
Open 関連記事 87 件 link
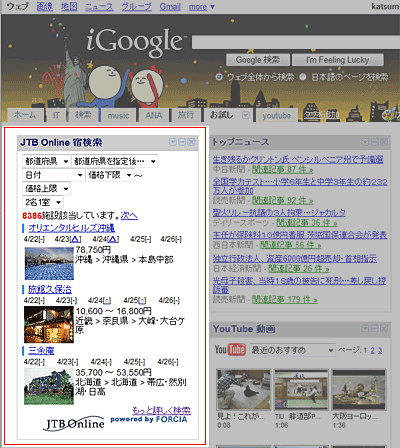282,170
